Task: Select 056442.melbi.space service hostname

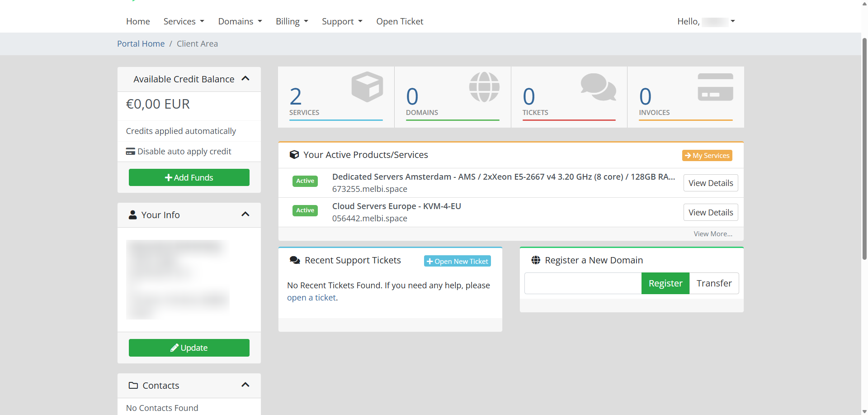Action: pos(370,218)
